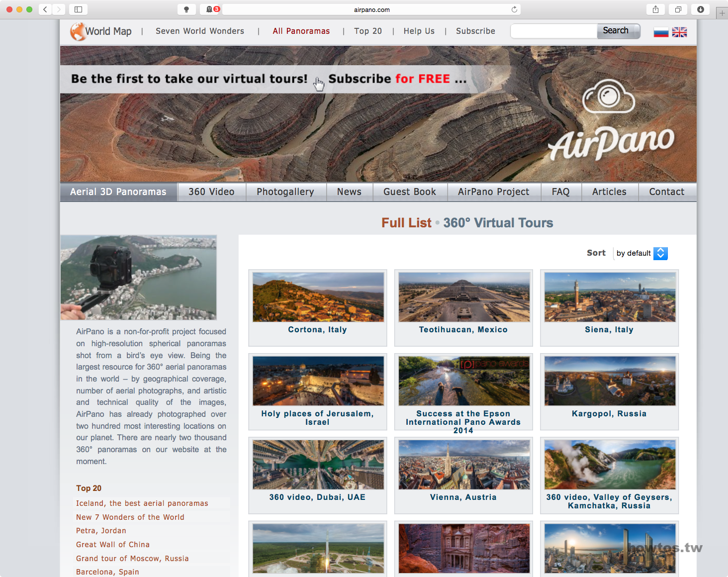Select All Panoramas in top navigation
The width and height of the screenshot is (728, 577).
click(301, 31)
